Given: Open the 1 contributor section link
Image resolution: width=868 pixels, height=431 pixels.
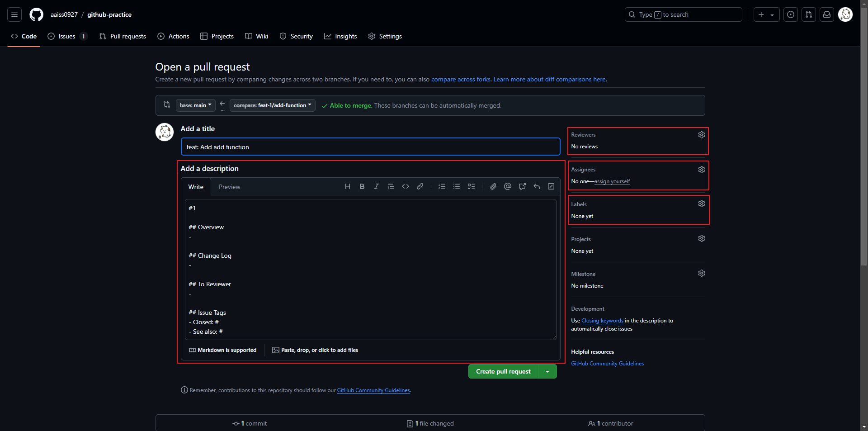Looking at the screenshot, I should point(610,423).
